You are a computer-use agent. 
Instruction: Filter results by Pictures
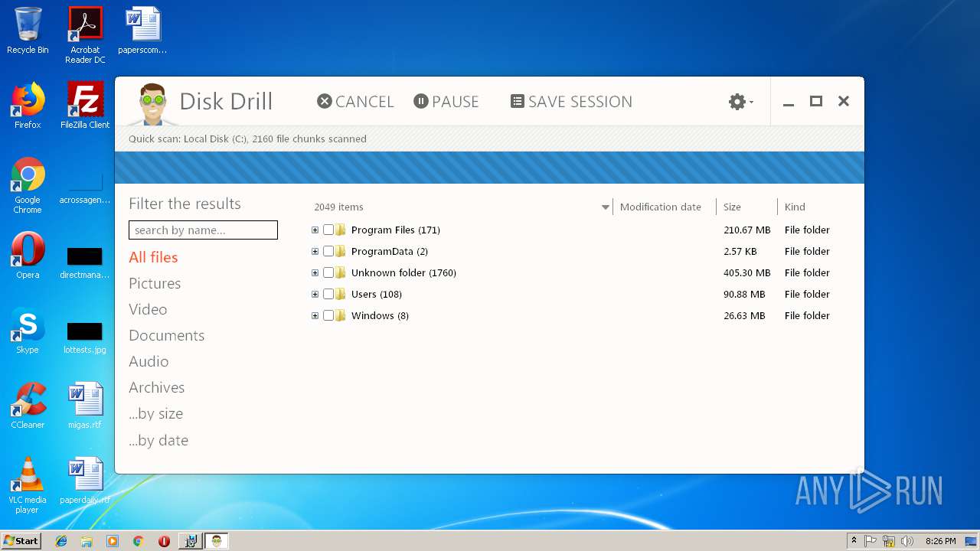point(155,283)
